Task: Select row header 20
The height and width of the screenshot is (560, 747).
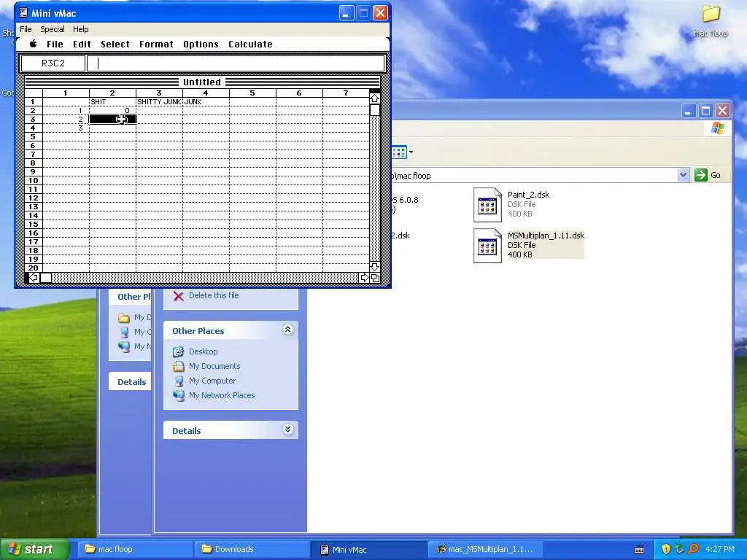Action: pyautogui.click(x=34, y=268)
